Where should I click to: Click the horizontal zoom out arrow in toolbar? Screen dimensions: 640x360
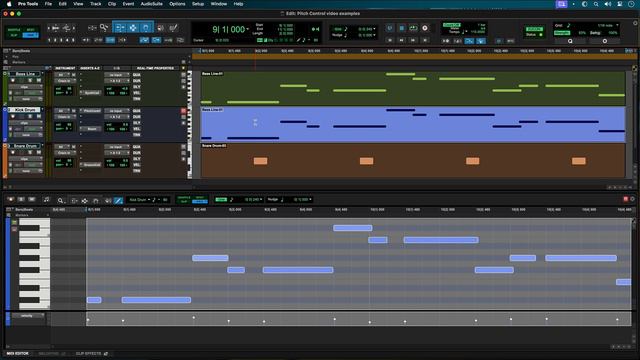(49, 28)
